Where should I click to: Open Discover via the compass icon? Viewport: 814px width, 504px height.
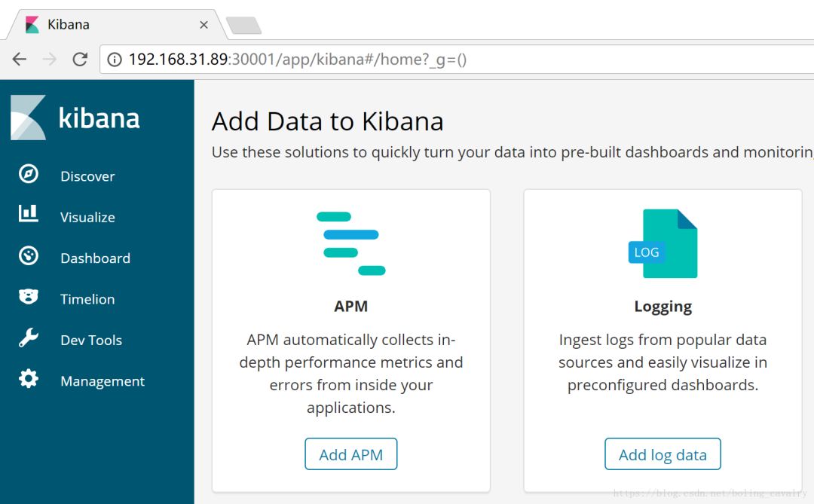pyautogui.click(x=29, y=174)
